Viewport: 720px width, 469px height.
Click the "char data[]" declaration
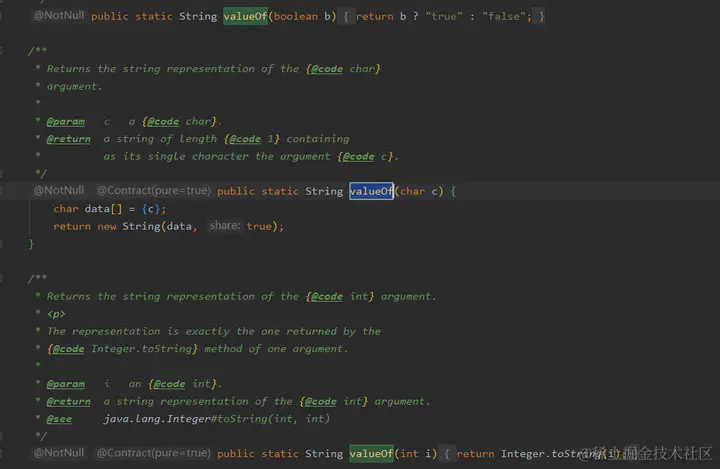[x=88, y=209]
